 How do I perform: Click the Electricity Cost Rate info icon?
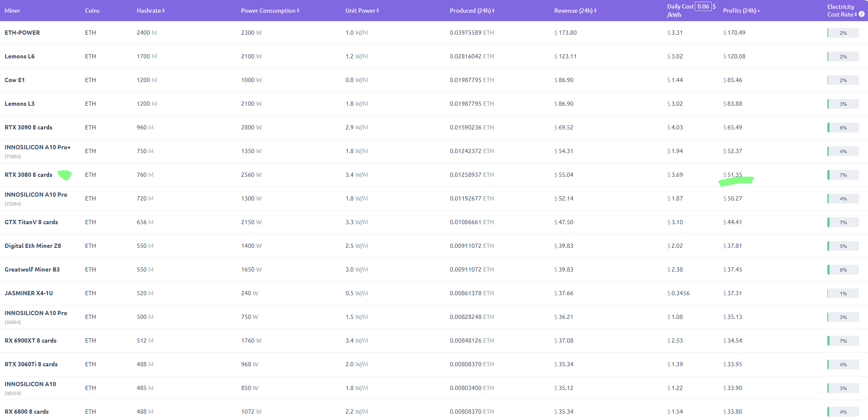861,14
